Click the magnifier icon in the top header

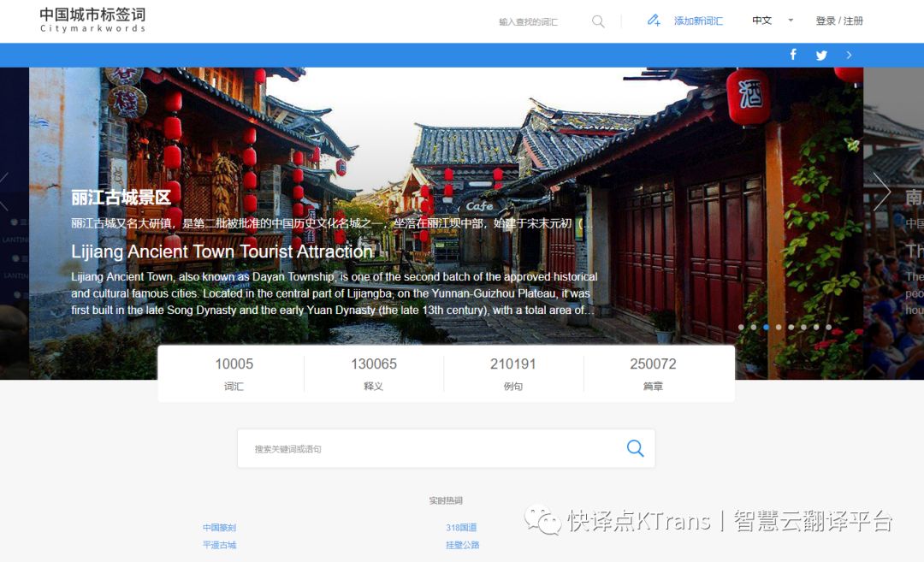coord(598,21)
